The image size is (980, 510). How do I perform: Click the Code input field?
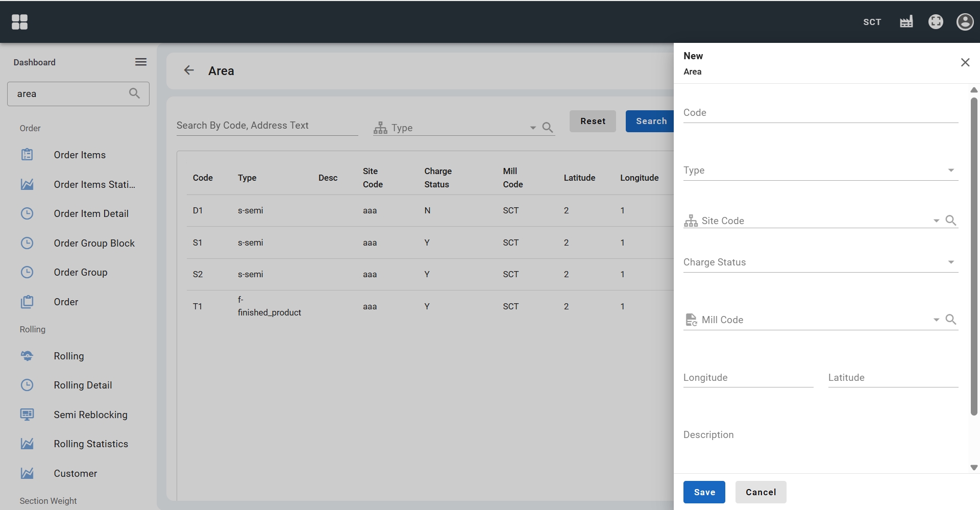point(820,113)
